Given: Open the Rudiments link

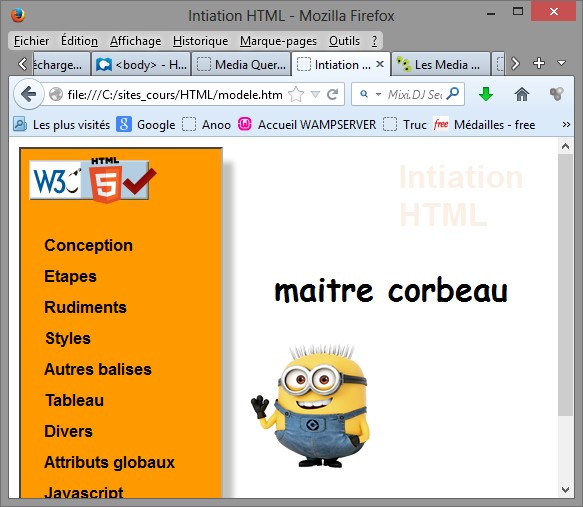Looking at the screenshot, I should click(86, 307).
